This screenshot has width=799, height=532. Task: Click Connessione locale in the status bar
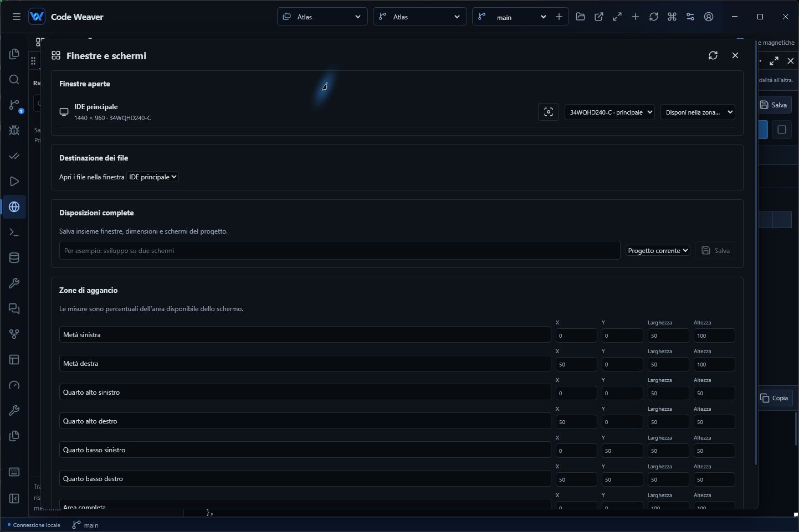coord(34,525)
